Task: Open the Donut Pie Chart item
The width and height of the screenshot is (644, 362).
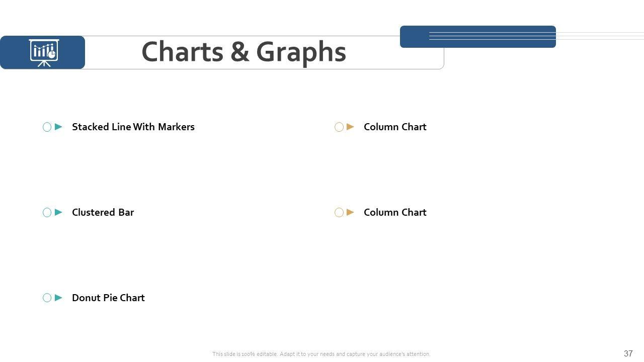Action: [x=108, y=298]
